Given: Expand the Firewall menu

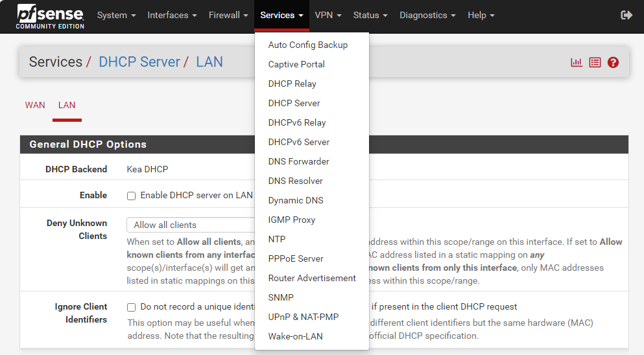Looking at the screenshot, I should pos(228,15).
